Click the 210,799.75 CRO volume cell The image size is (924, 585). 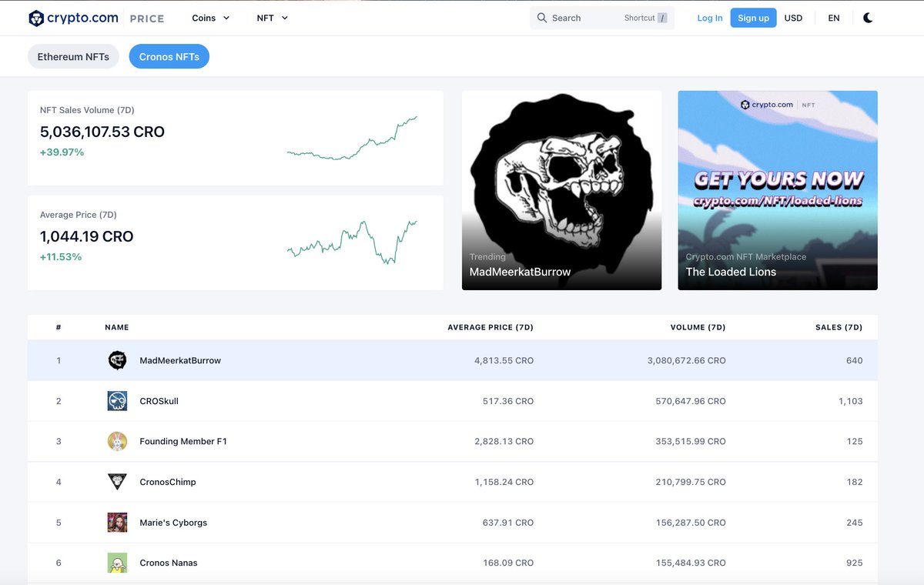click(691, 482)
